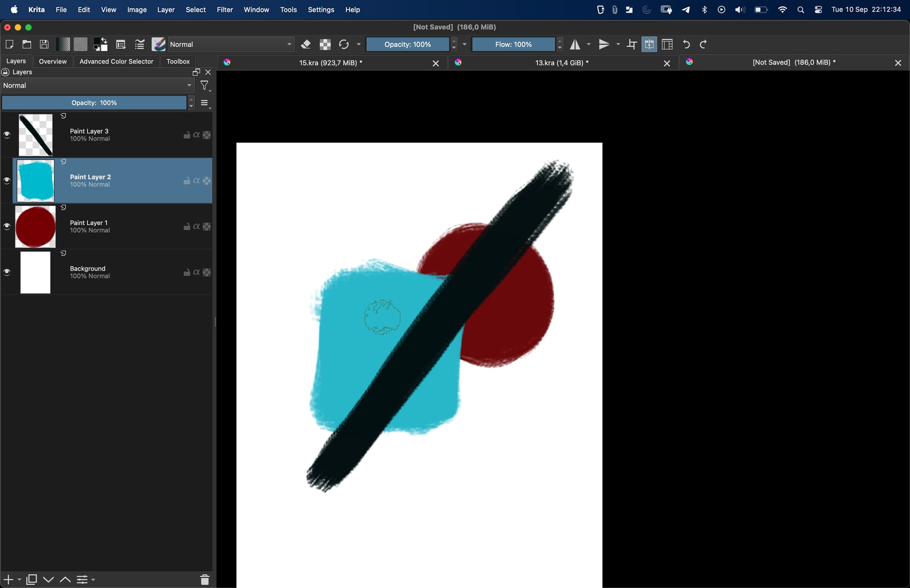Screen dimensions: 910x588
Task: Hide the Paint Layer 3 layer
Action: click(7, 135)
